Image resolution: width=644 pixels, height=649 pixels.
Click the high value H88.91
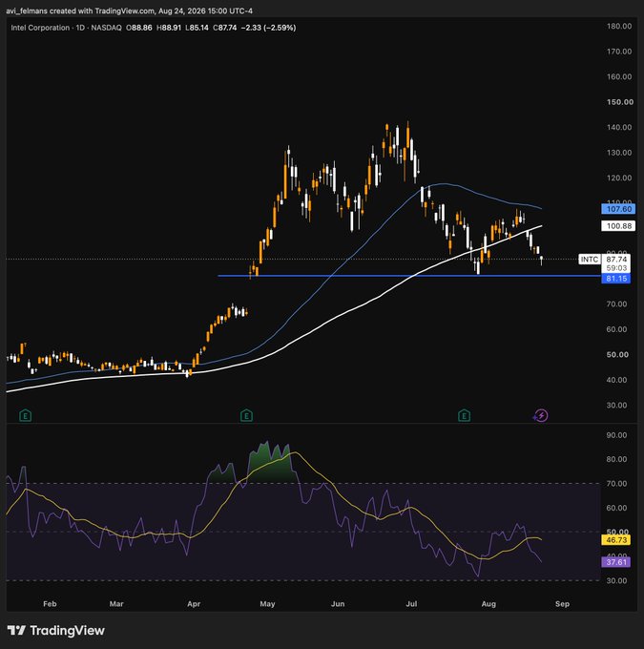pyautogui.click(x=169, y=28)
